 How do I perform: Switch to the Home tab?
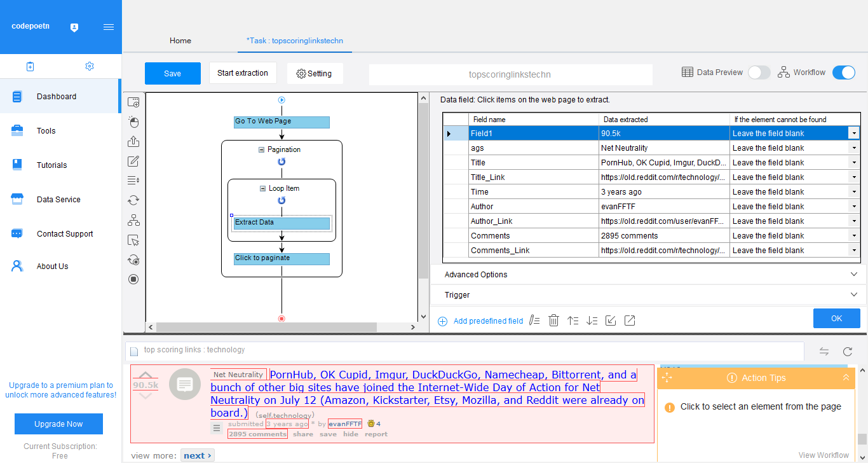tap(180, 41)
